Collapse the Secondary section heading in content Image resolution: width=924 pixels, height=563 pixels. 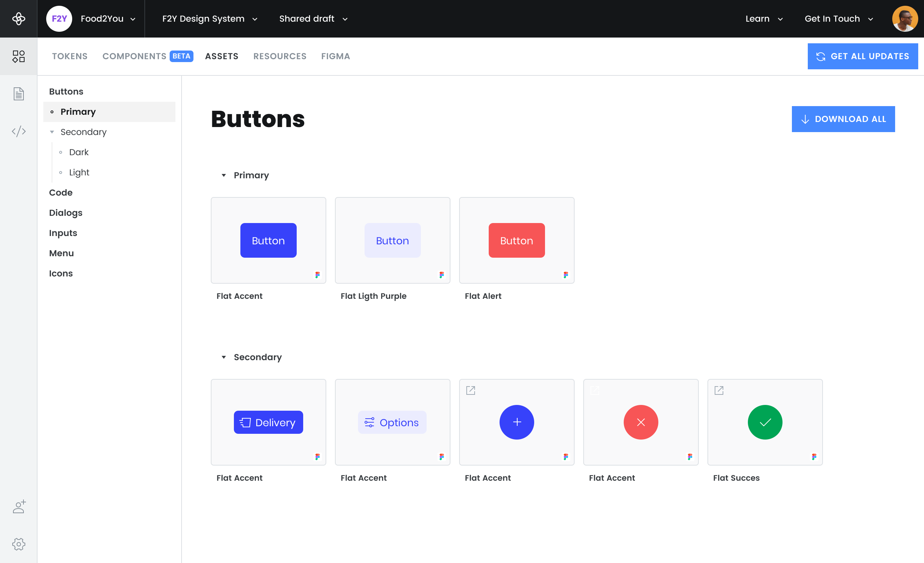(224, 357)
